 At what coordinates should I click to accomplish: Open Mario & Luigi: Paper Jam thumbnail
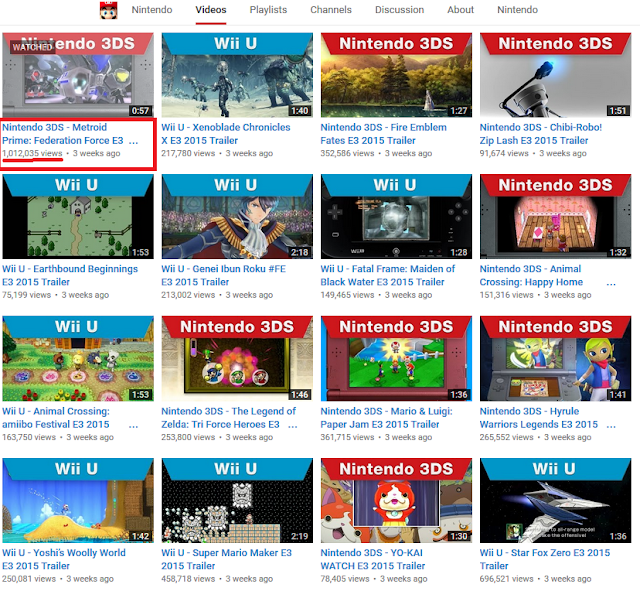point(396,359)
